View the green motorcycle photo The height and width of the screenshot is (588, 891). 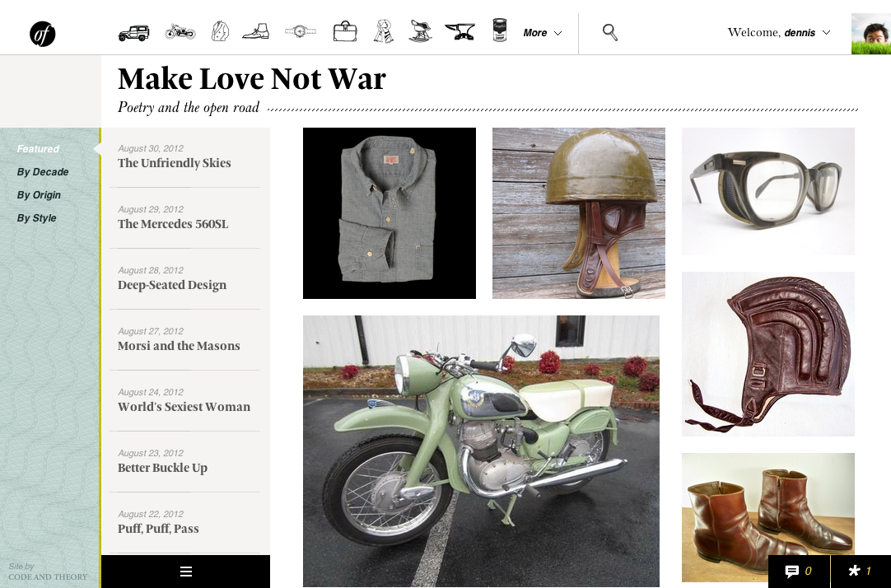(x=481, y=450)
